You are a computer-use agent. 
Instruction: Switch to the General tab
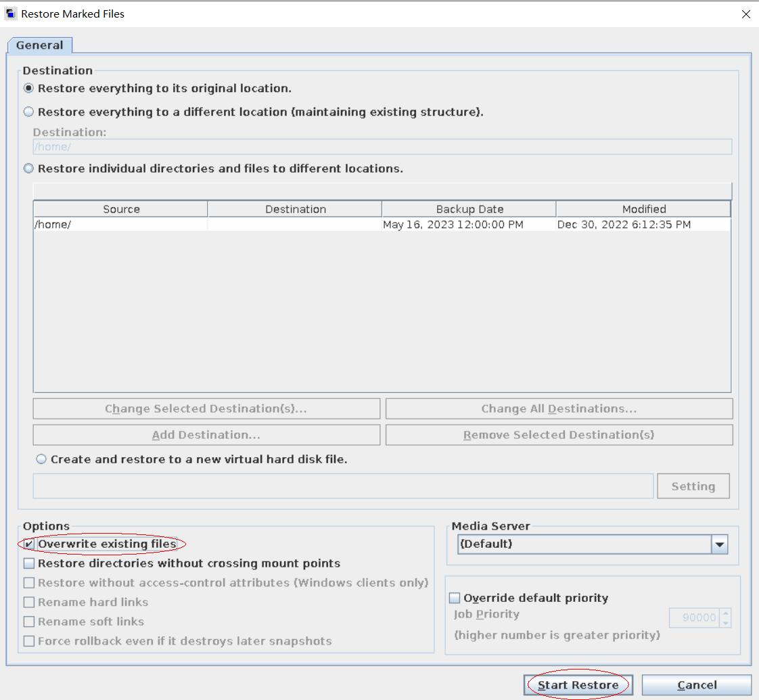tap(40, 45)
